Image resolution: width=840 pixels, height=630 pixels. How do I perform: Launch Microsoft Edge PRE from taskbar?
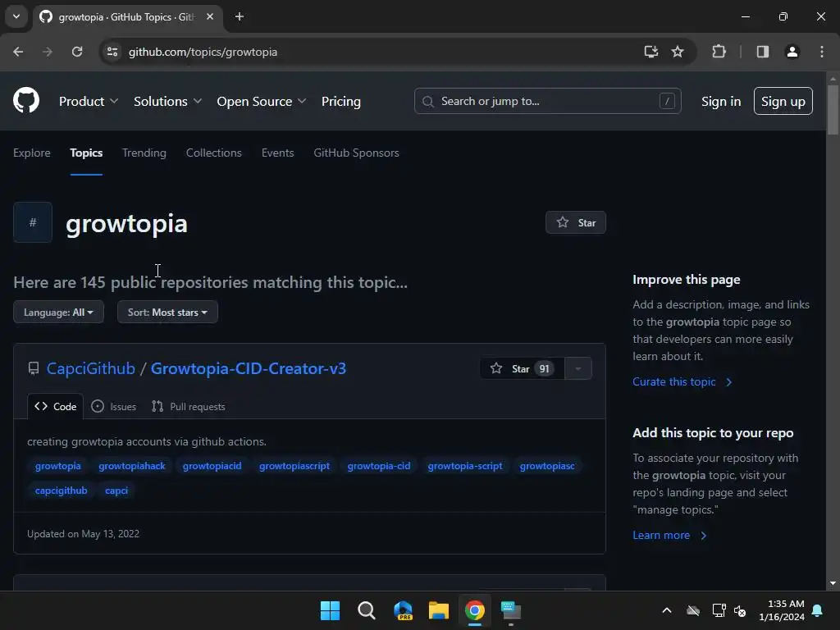click(403, 610)
